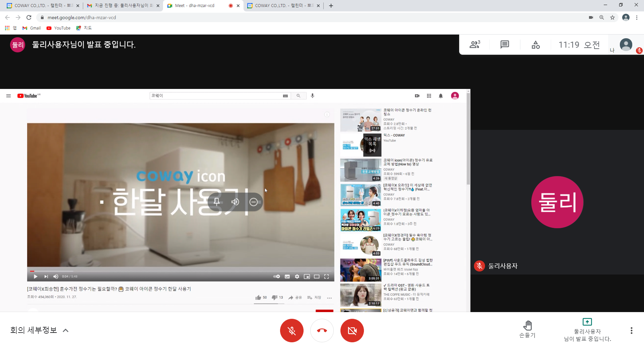Open the zoom indicator in address bar
The height and width of the screenshot is (349, 644).
602,17
